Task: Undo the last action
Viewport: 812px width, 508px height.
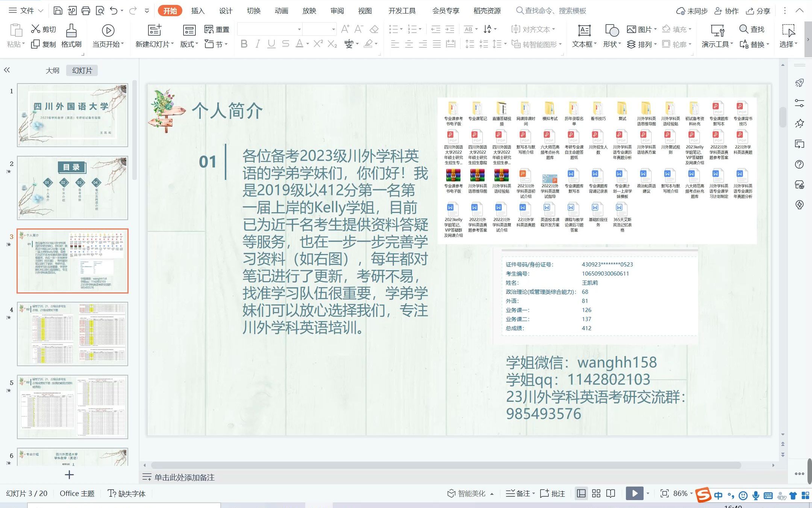Action: [114, 11]
